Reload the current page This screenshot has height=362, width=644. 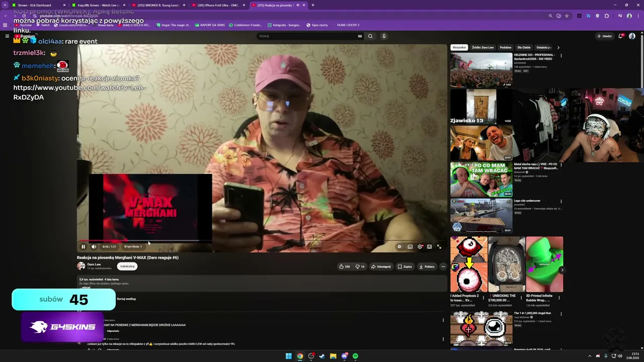coord(24,16)
